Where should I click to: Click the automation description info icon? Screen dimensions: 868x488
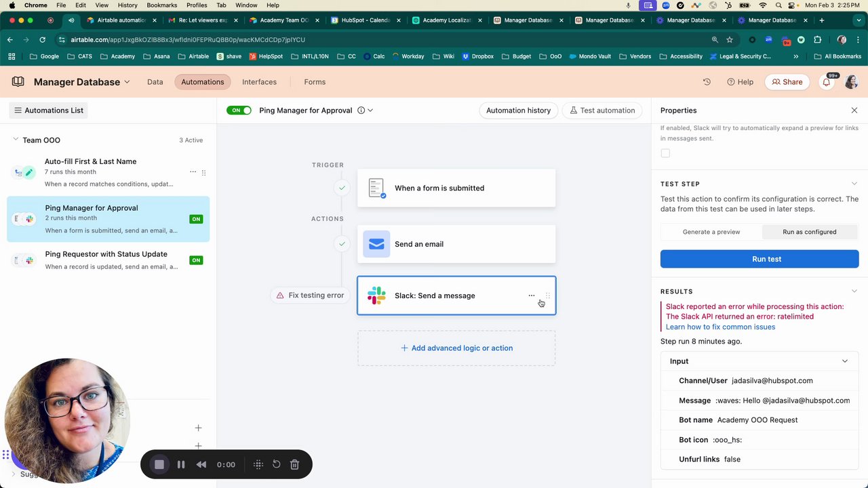(x=361, y=110)
